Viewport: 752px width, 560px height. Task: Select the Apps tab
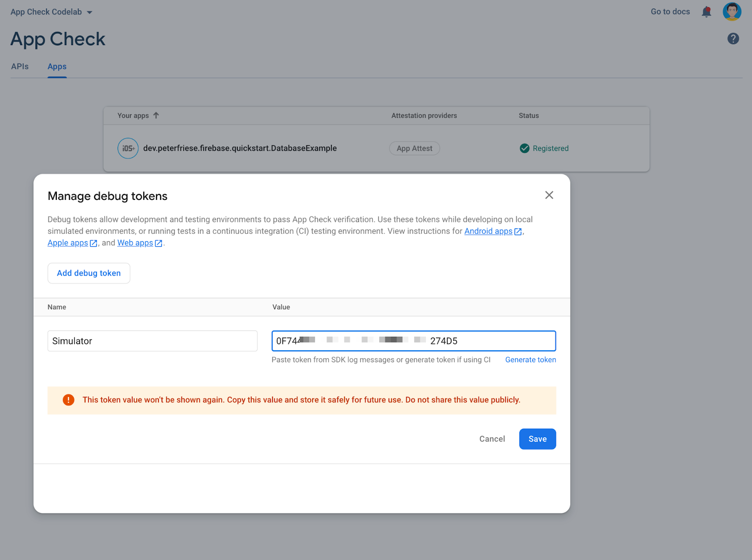pyautogui.click(x=57, y=67)
